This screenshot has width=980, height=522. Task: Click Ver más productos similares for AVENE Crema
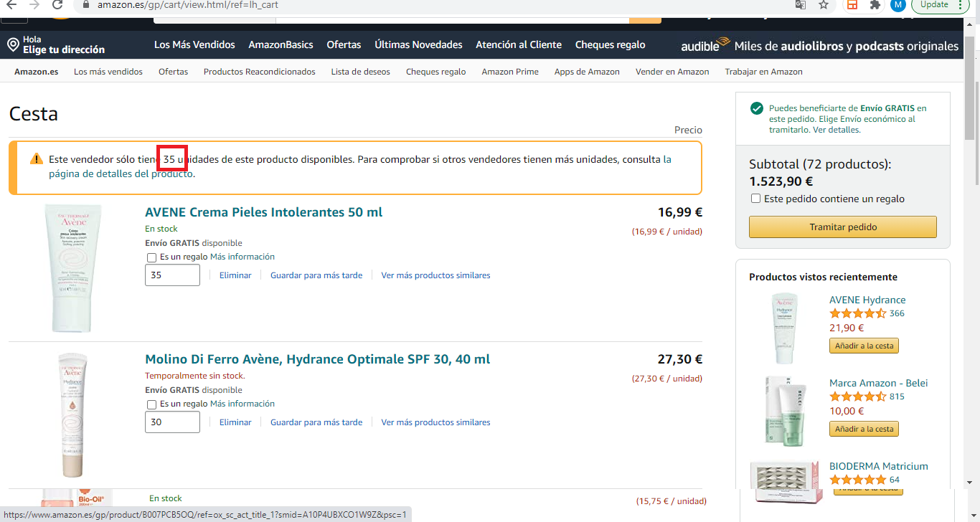click(435, 275)
